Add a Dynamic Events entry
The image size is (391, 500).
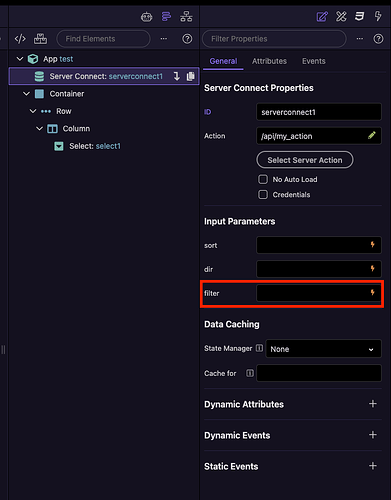(x=373, y=435)
